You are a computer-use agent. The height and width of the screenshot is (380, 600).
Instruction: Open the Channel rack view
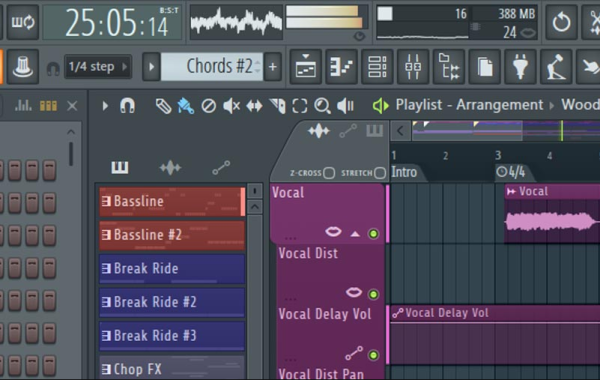pos(377,67)
